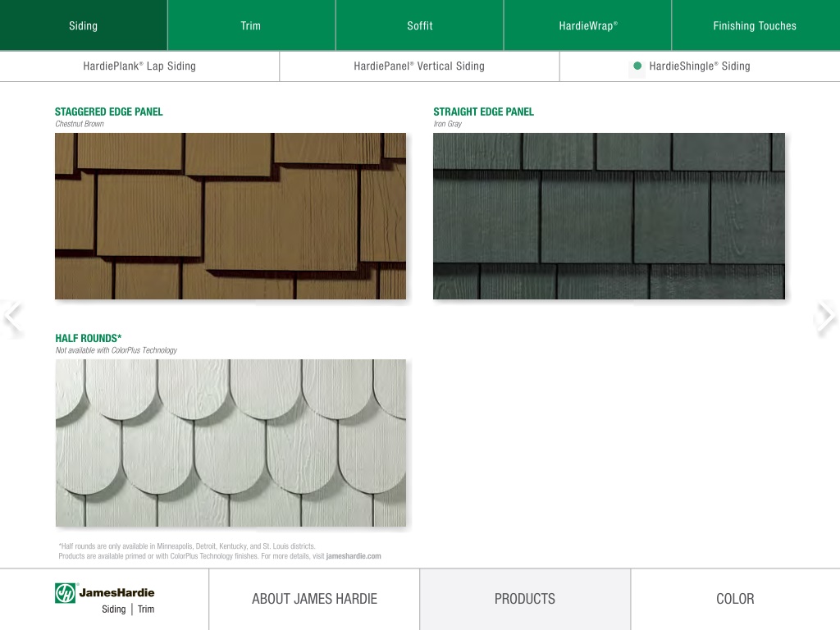Open About James Hardie section
This screenshot has width=840, height=630.
click(x=314, y=599)
